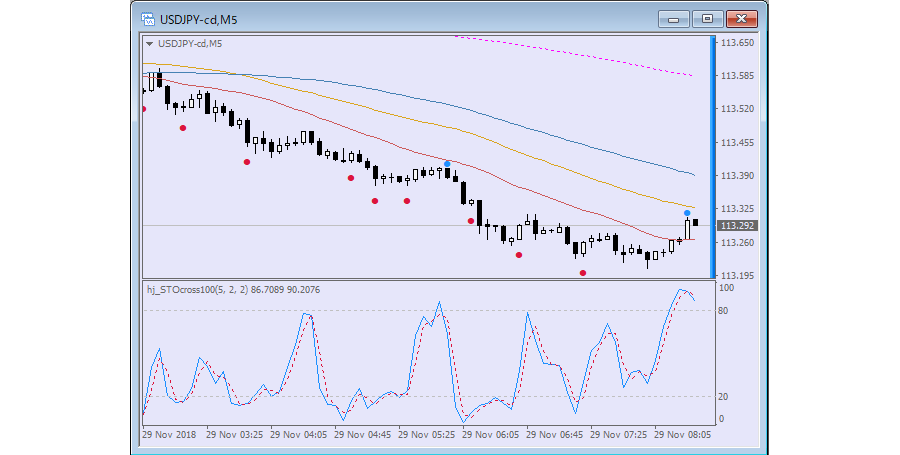Screen dimensions: 900x455
Task: Click the 113.390 price scale value
Action: tap(737, 176)
